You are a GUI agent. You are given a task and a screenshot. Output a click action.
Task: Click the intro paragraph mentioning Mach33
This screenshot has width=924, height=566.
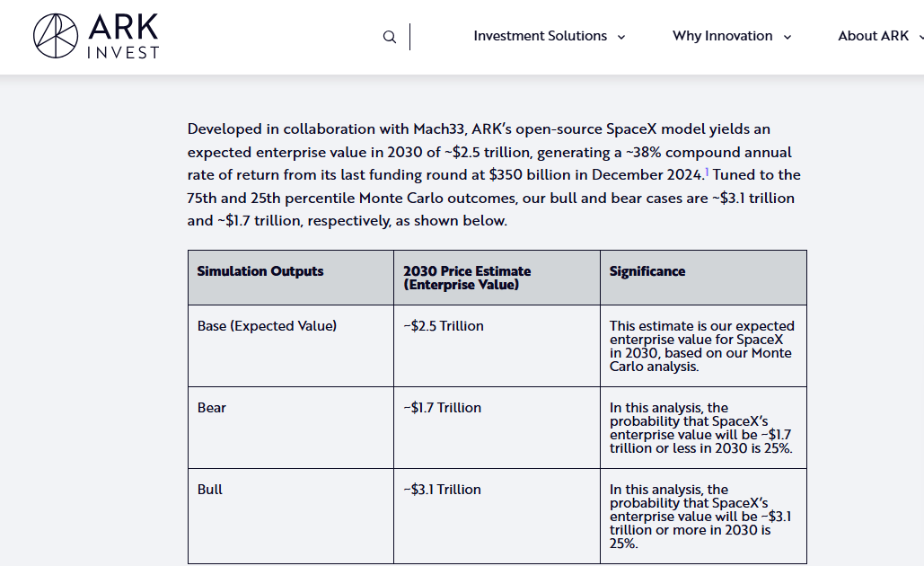494,175
